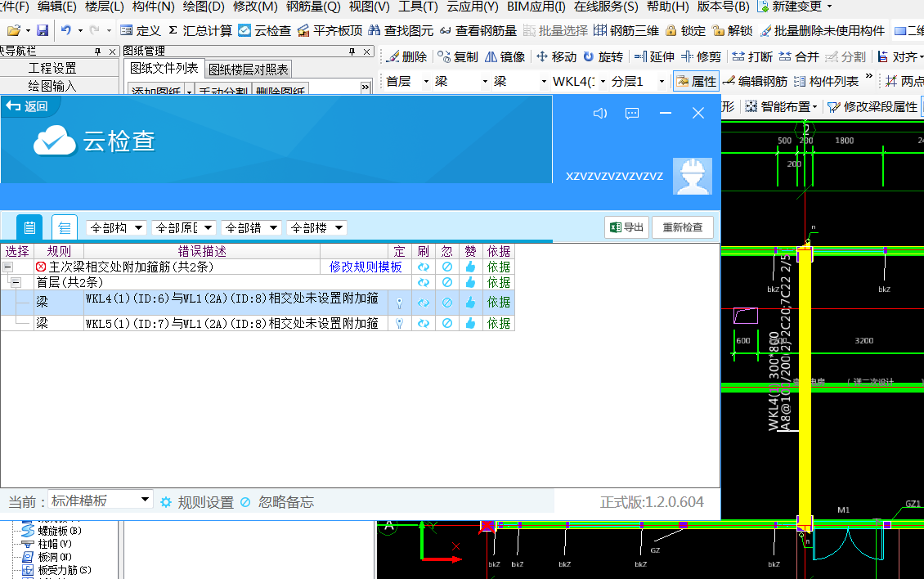This screenshot has height=579, width=924.
Task: Click ignore icon in WKL5(1) row
Action: [447, 324]
